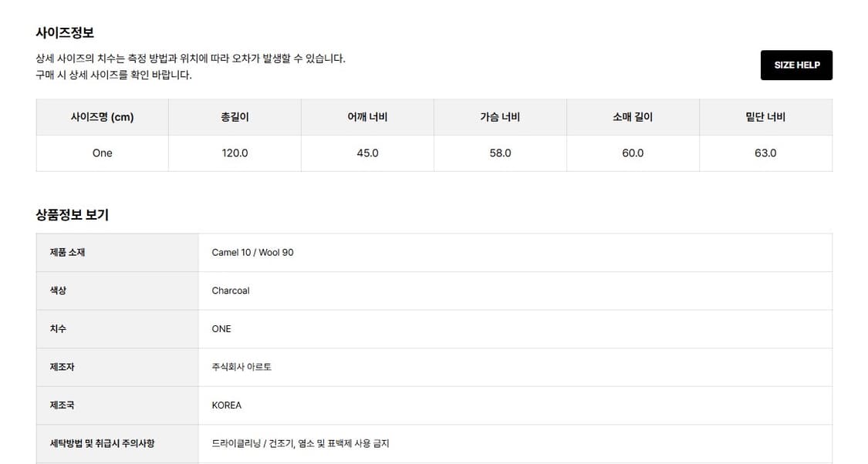
Task: Select the 소매 길이 column header
Action: pyautogui.click(x=633, y=116)
